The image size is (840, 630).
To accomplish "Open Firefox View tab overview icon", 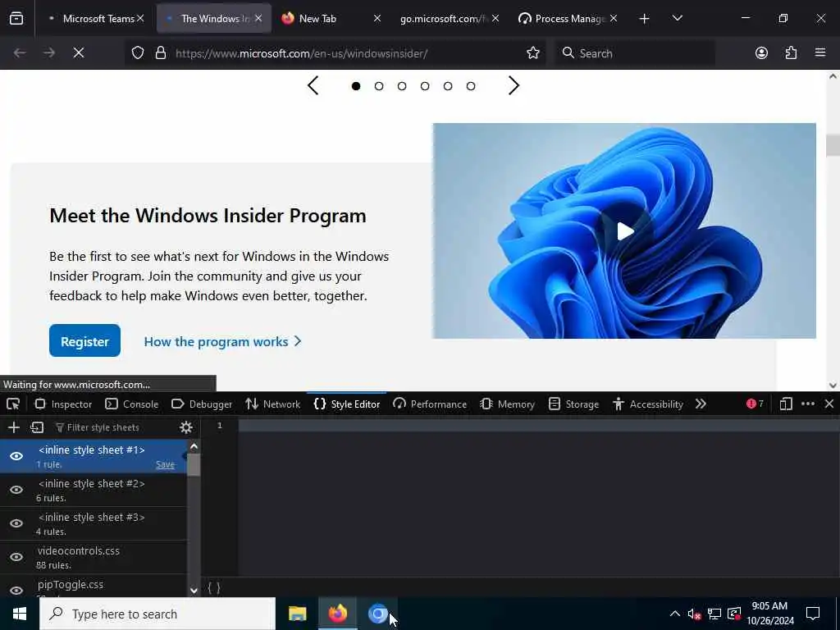I will [16, 19].
